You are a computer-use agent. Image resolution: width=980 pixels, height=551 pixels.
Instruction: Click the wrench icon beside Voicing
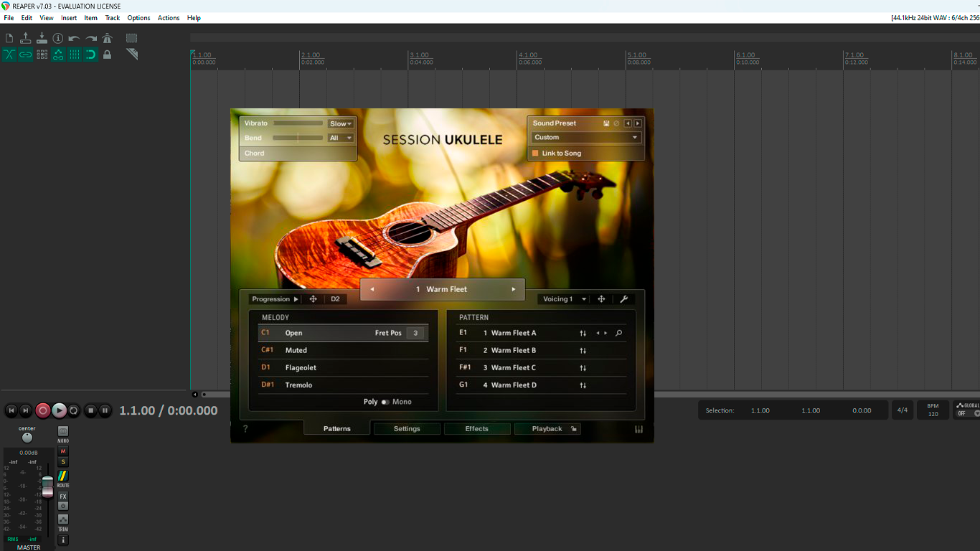(x=624, y=299)
